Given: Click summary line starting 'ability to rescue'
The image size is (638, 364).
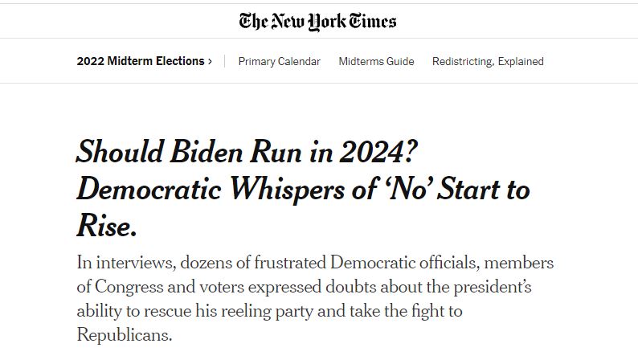Looking at the screenshot, I should click(x=269, y=312).
